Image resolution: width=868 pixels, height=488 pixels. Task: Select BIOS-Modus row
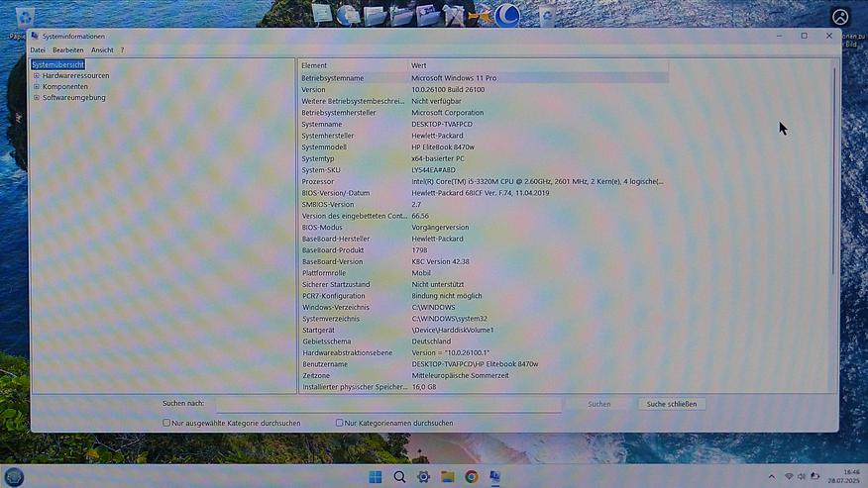(x=484, y=228)
